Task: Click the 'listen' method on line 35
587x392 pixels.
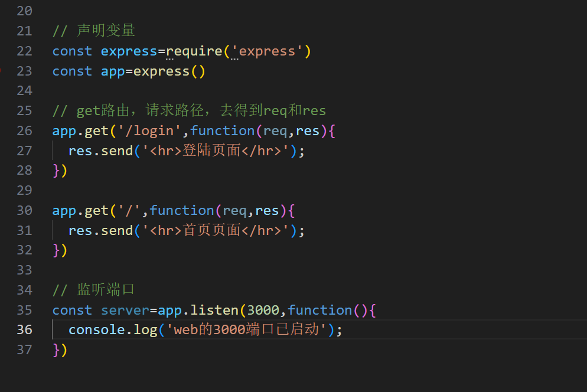Action: [214, 310]
